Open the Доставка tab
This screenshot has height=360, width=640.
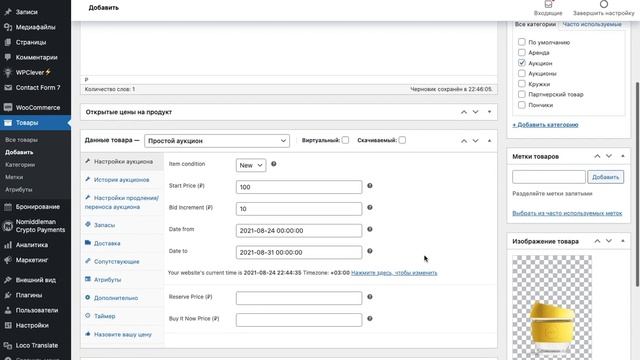(x=107, y=243)
